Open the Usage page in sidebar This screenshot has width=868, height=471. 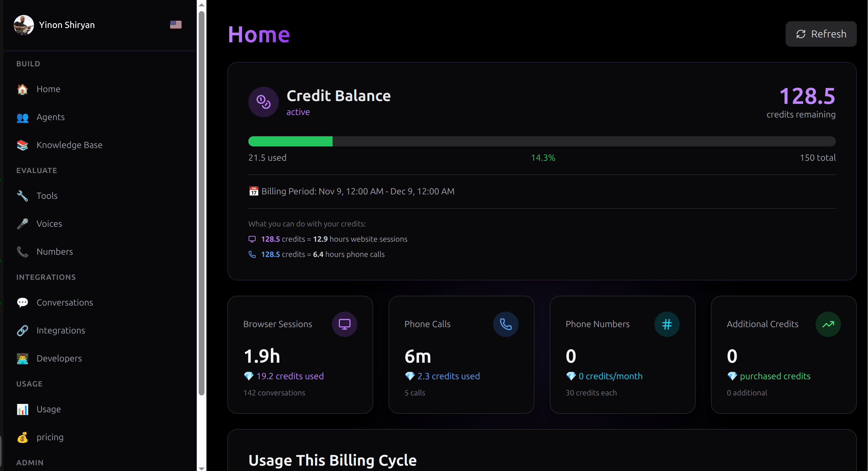(49, 409)
